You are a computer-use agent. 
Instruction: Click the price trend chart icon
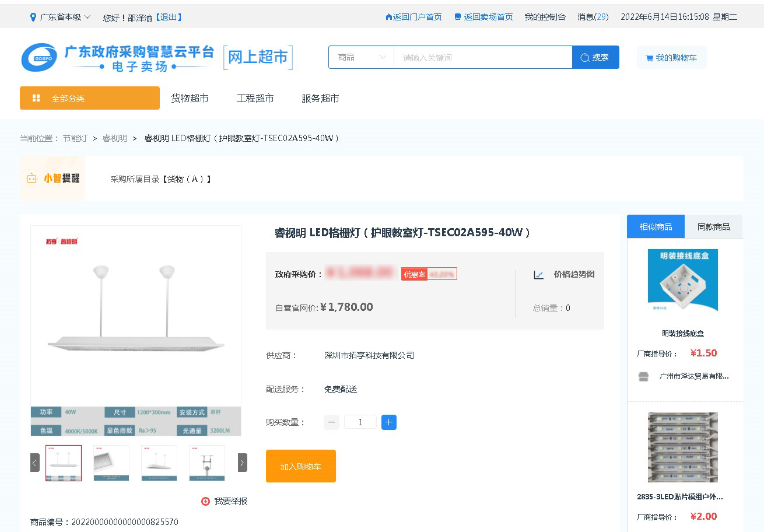tap(539, 275)
